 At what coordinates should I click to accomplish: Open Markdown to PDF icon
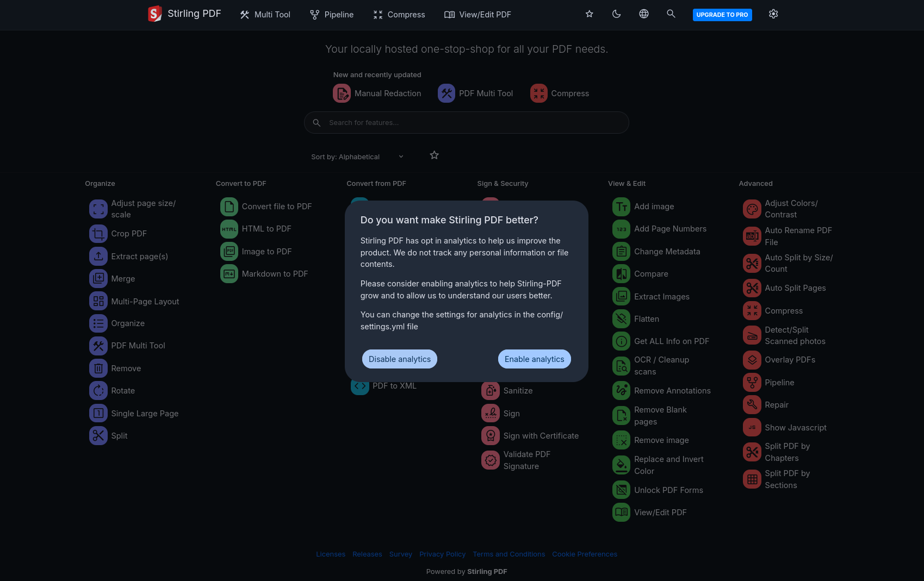tap(229, 274)
